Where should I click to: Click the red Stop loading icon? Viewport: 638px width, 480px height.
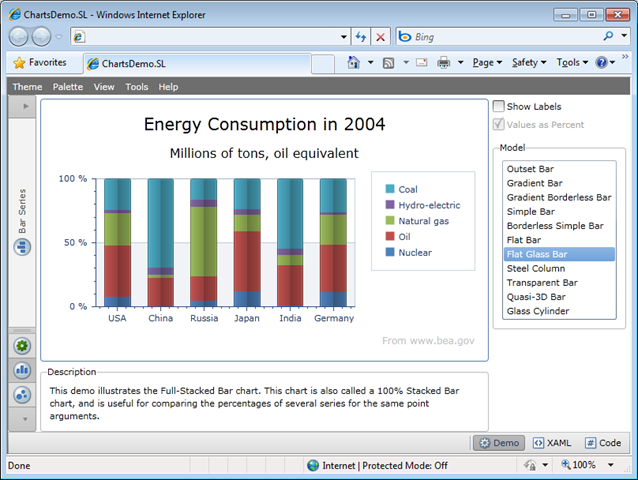click(380, 37)
